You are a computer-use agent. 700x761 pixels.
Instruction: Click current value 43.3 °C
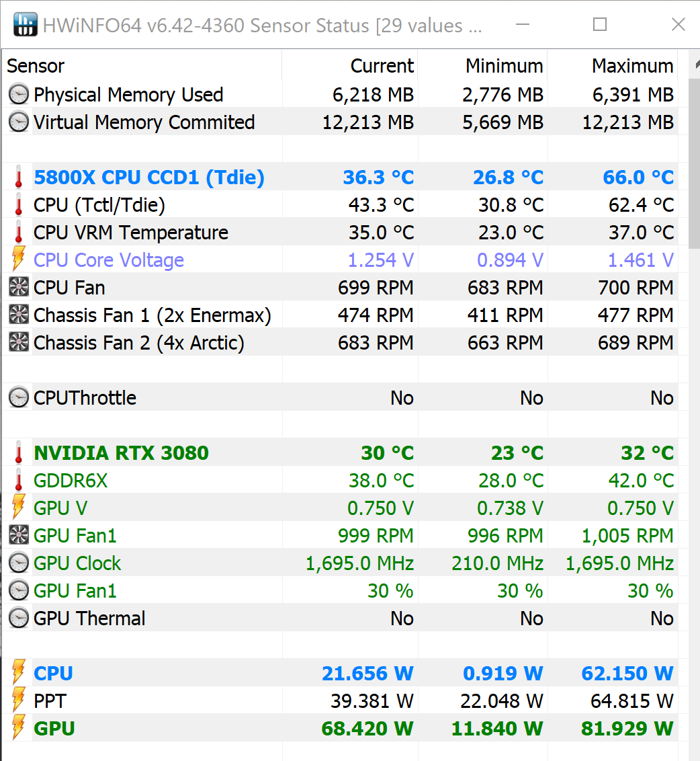382,205
